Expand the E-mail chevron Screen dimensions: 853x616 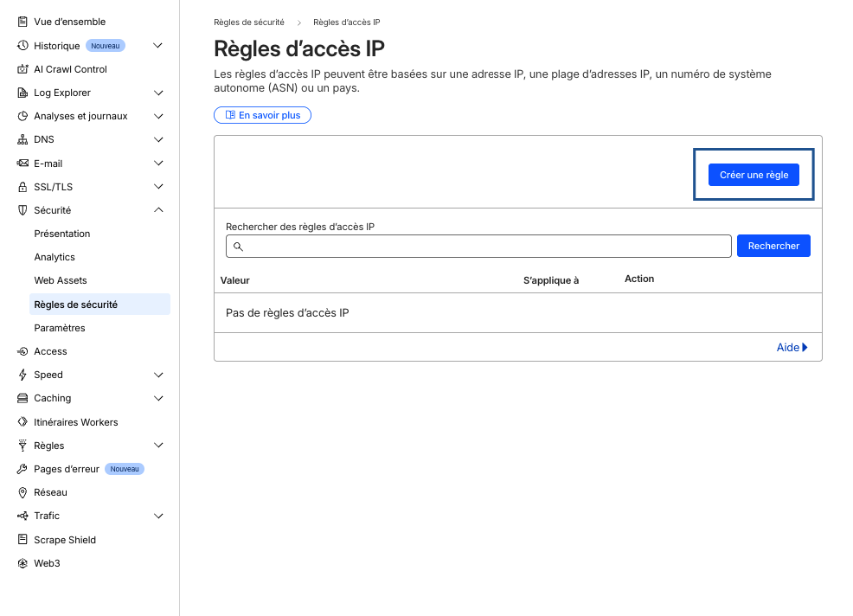tap(158, 164)
